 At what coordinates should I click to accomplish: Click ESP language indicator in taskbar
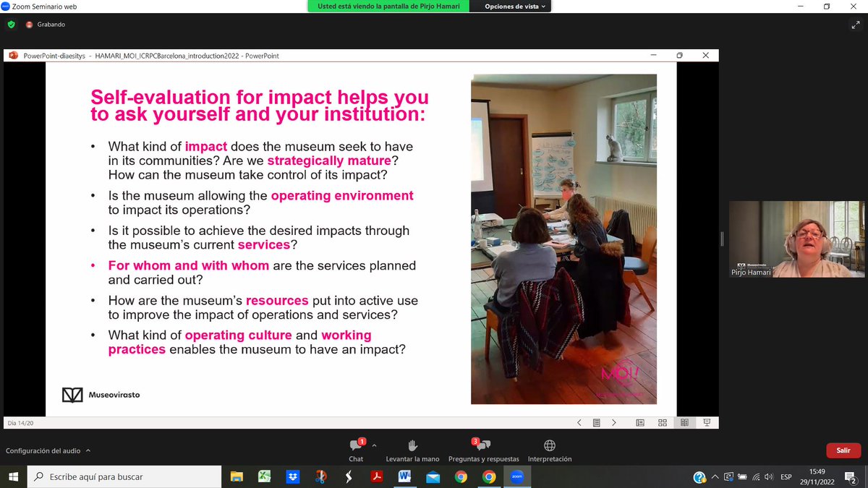(x=787, y=476)
